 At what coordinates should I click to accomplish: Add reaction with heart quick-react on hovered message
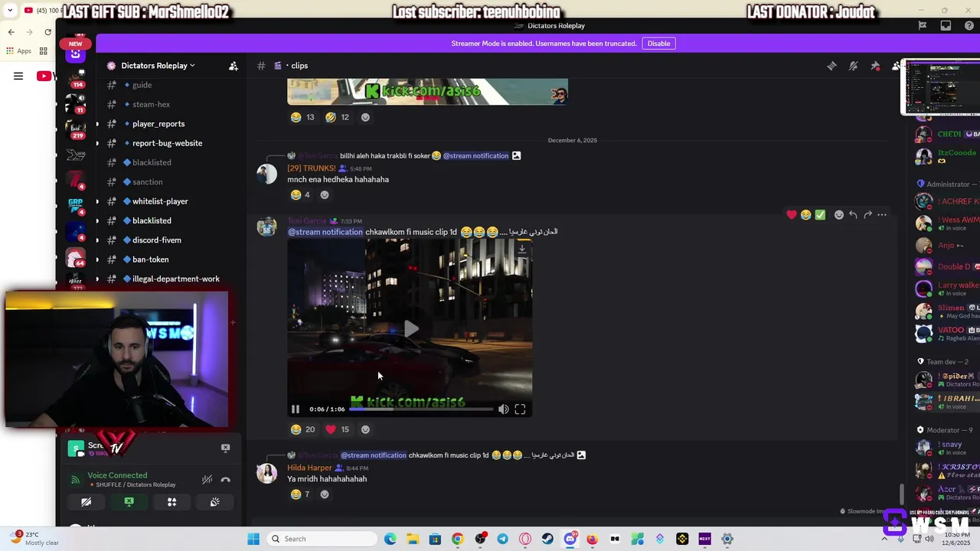click(792, 215)
